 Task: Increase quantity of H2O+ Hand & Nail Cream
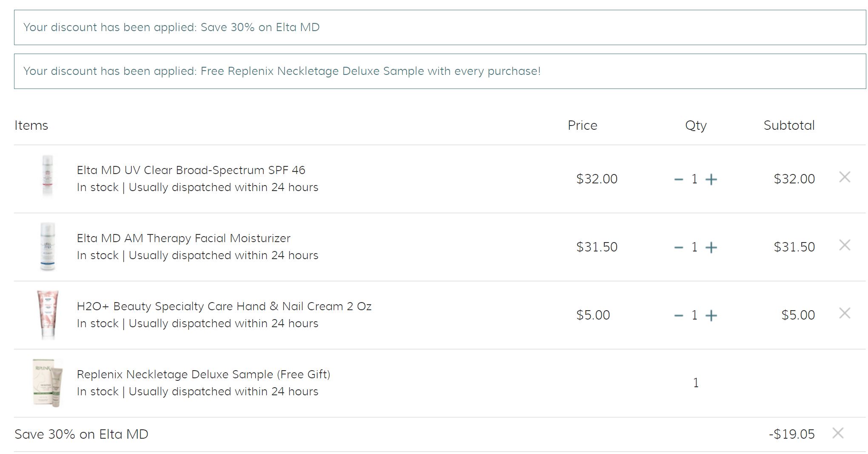tap(711, 316)
